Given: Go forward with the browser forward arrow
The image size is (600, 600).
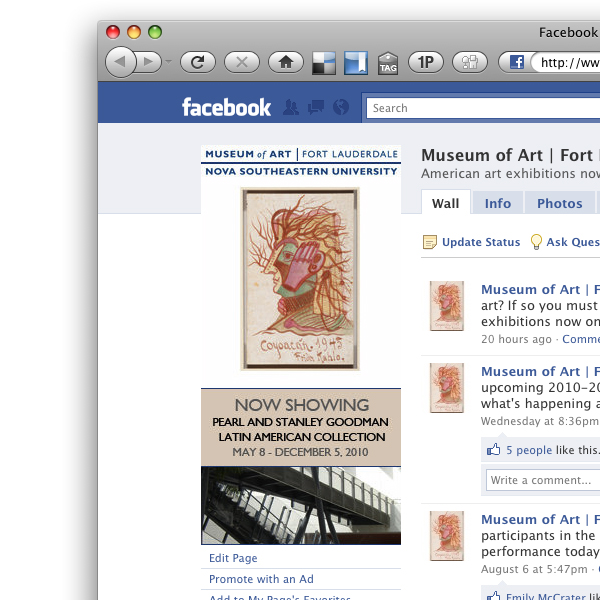Looking at the screenshot, I should pos(149,62).
